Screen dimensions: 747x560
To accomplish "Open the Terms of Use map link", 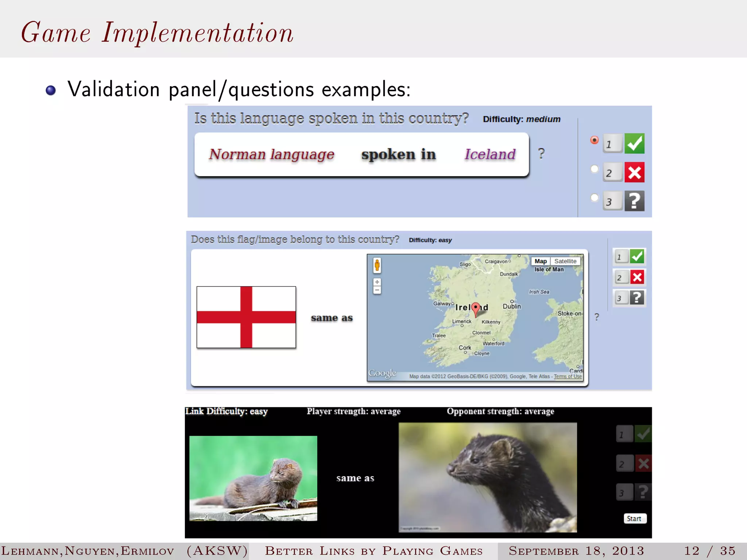I will (x=568, y=376).
